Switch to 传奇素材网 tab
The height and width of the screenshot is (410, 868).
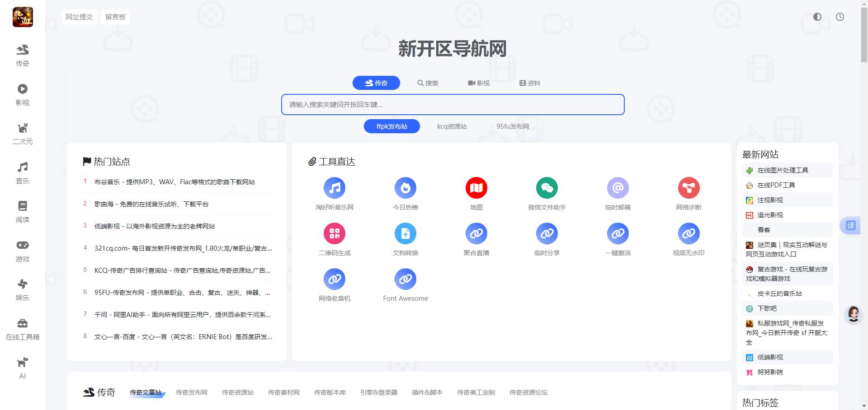[284, 392]
